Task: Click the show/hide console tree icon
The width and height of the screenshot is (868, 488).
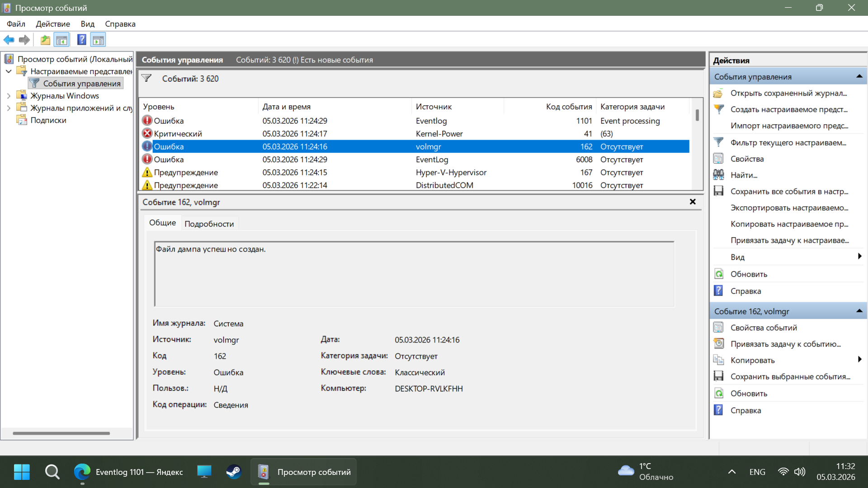Action: (62, 40)
